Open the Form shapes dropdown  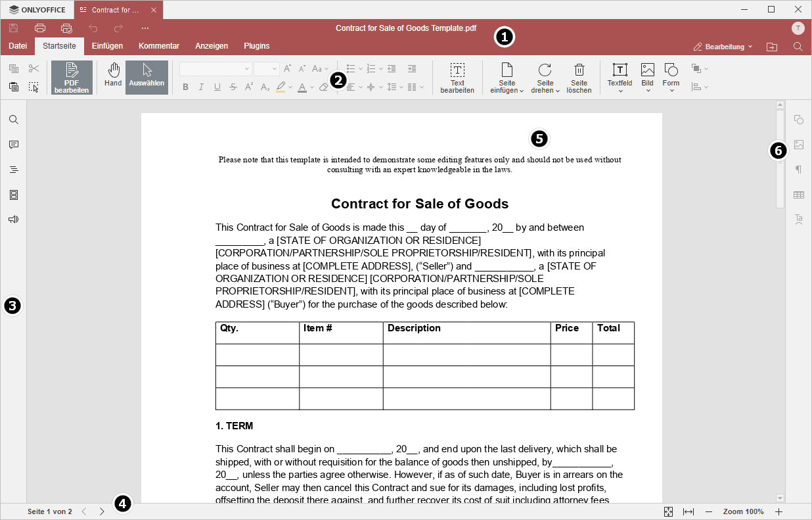click(671, 78)
